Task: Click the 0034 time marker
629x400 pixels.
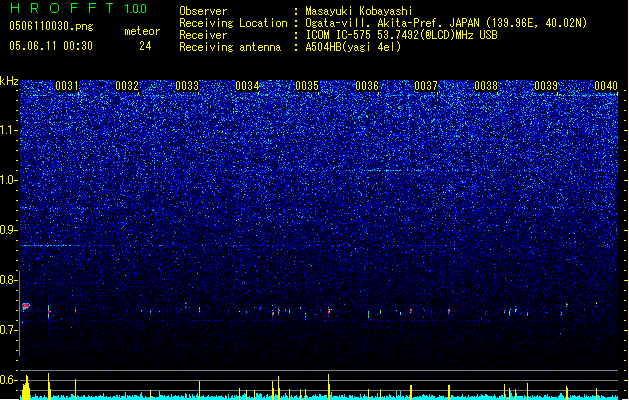Action: pyautogui.click(x=247, y=86)
